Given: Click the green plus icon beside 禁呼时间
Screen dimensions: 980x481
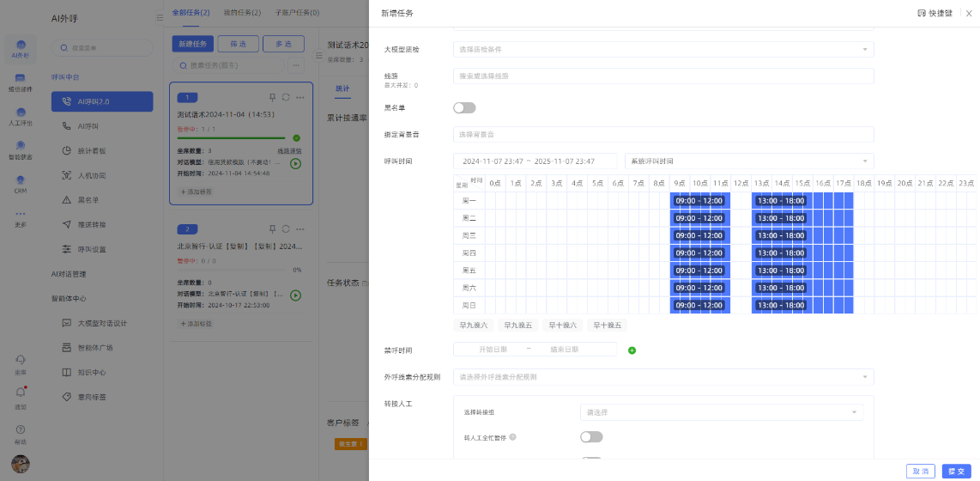Looking at the screenshot, I should click(x=632, y=350).
